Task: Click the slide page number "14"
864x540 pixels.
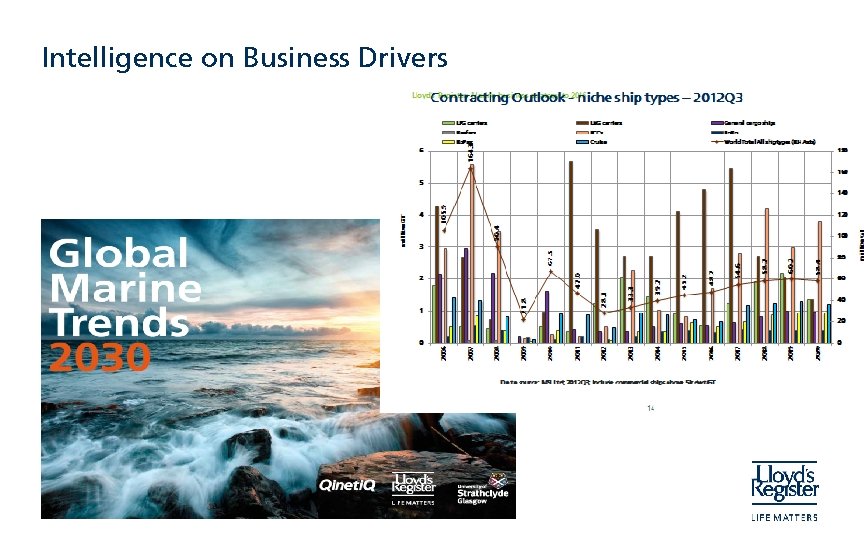Action: click(651, 408)
